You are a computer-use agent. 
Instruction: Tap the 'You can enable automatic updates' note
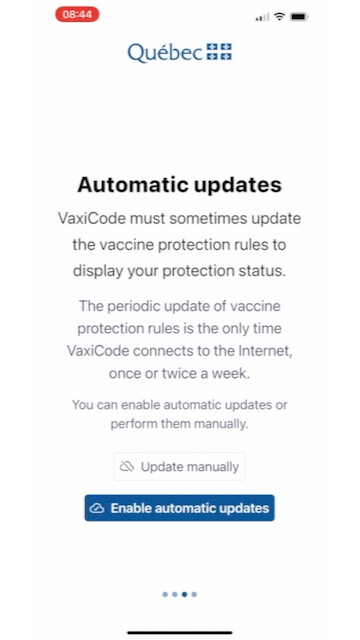[180, 414]
